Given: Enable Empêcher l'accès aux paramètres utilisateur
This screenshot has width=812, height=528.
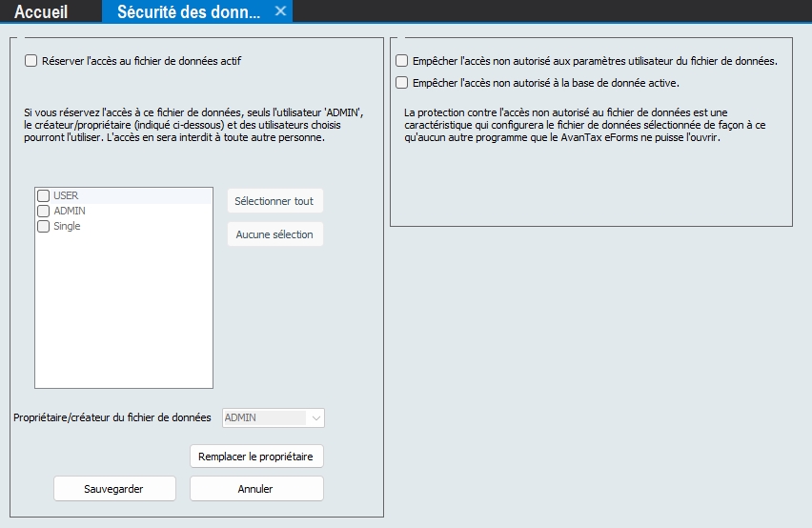Looking at the screenshot, I should (x=402, y=61).
